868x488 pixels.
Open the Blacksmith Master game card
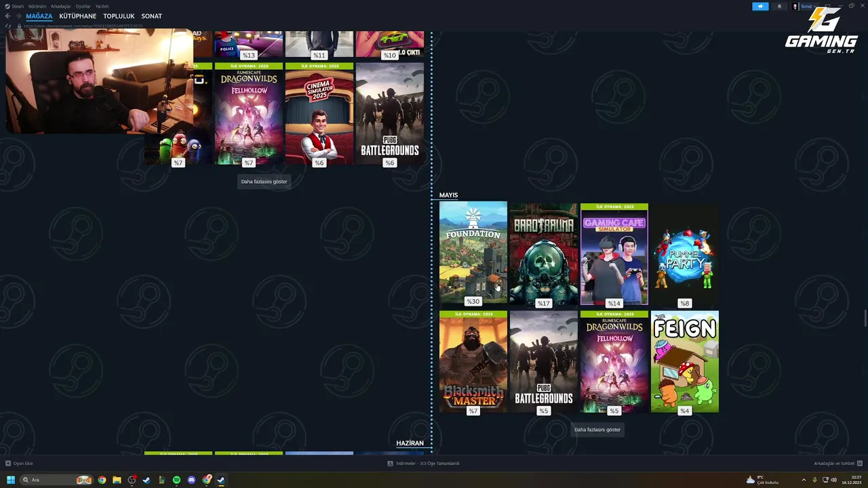click(x=473, y=361)
